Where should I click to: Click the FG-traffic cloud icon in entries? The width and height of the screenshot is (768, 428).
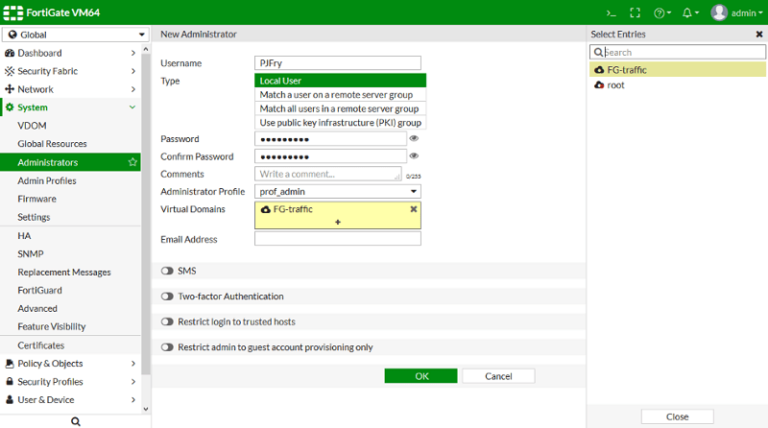pos(599,70)
